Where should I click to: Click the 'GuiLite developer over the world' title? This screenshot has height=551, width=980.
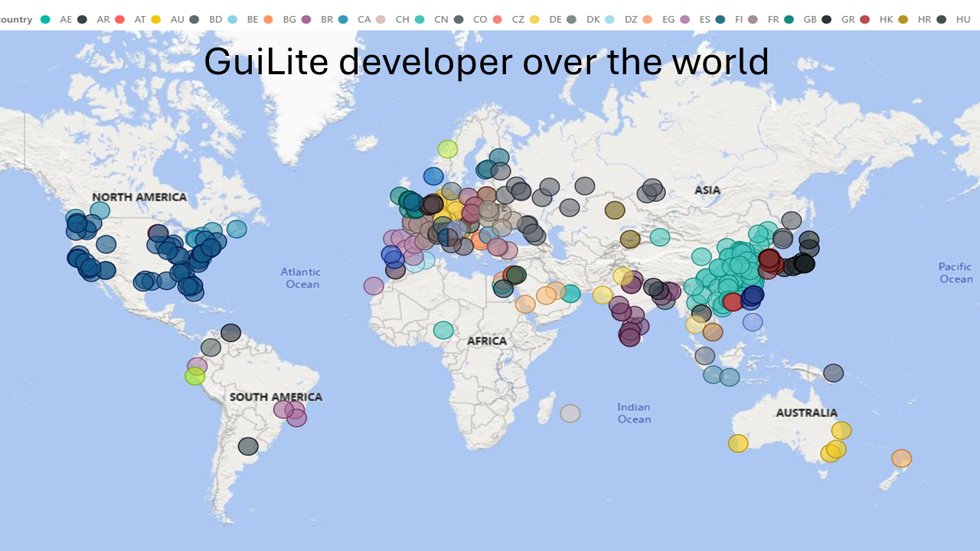click(486, 61)
